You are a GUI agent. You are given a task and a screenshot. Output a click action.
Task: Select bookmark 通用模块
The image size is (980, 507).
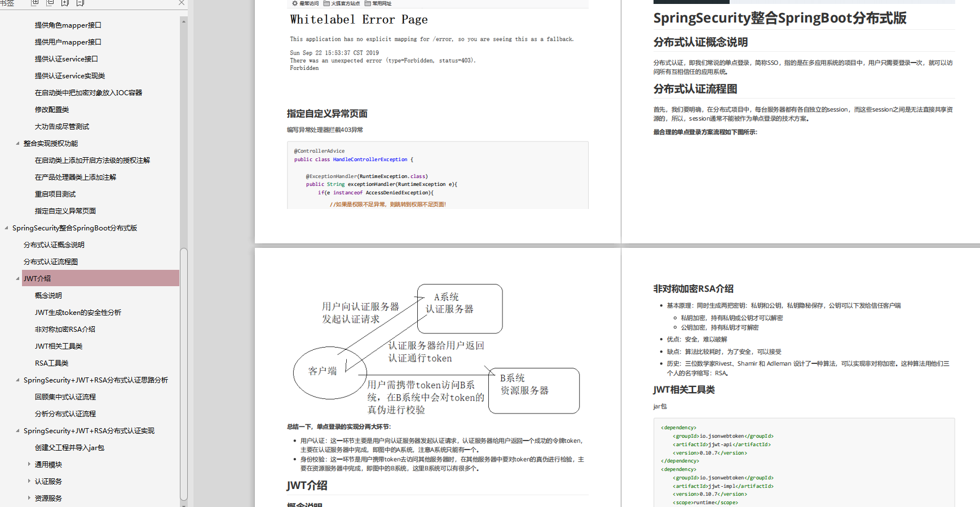[x=48, y=465]
